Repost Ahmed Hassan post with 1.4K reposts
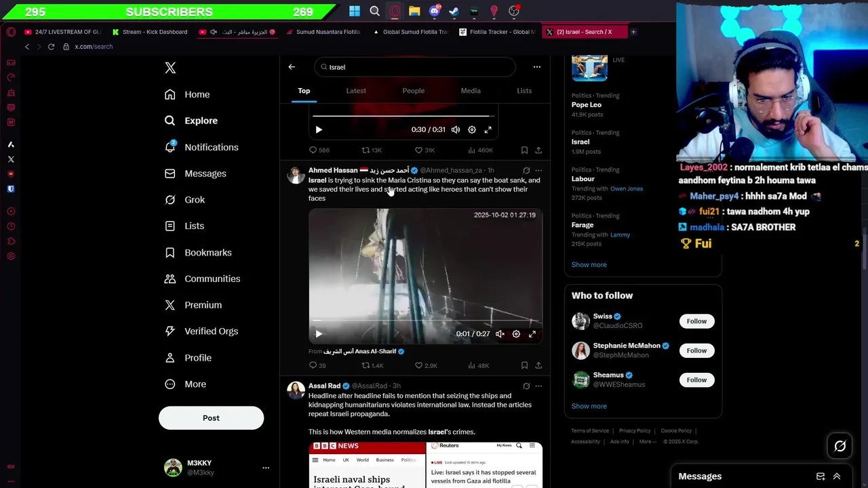Screen dimensions: 868x488 372,366
